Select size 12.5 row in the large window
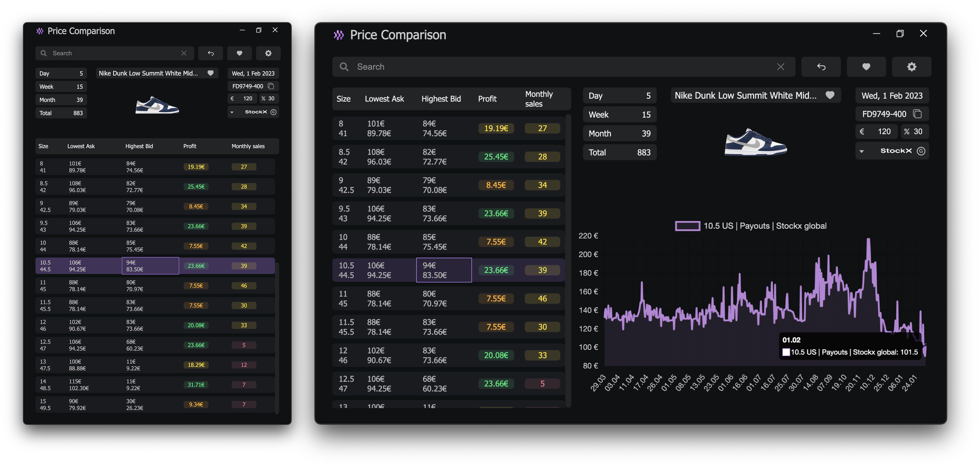This screenshot has height=468, width=980. [448, 384]
